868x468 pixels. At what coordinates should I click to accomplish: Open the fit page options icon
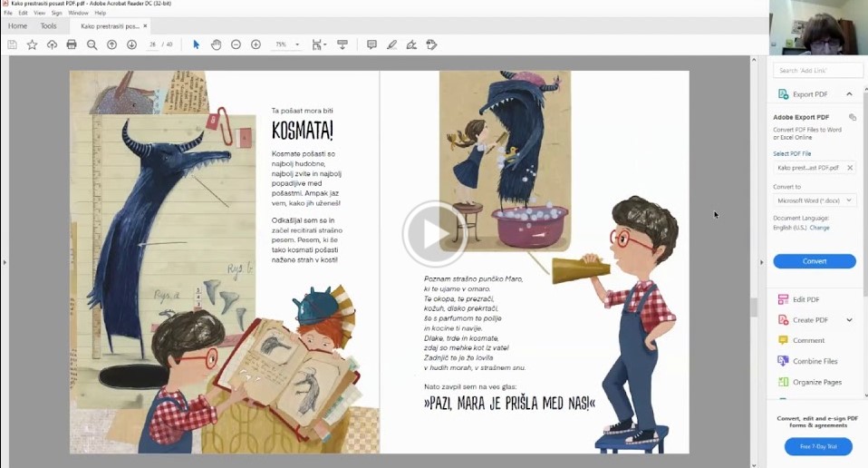[318, 44]
